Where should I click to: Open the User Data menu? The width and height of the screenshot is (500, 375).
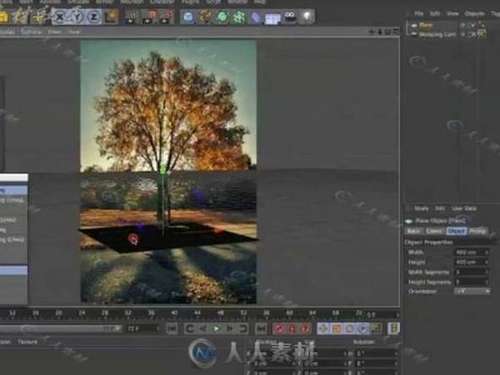click(464, 208)
